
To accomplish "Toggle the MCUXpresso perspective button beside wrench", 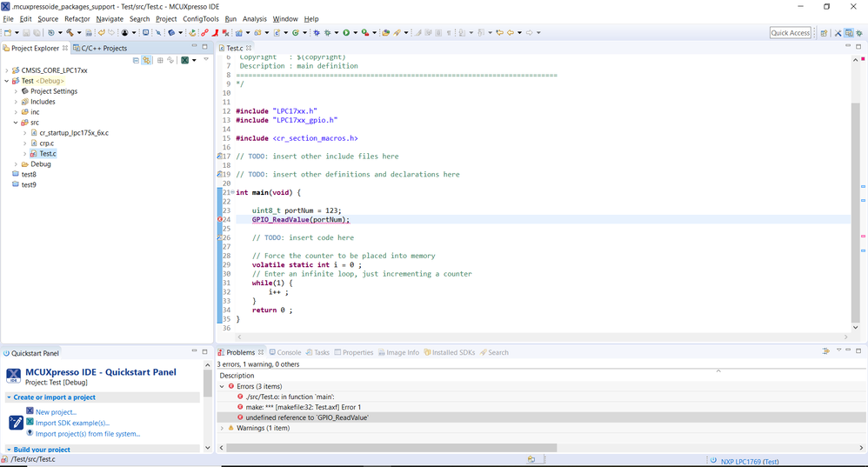I will [x=849, y=33].
